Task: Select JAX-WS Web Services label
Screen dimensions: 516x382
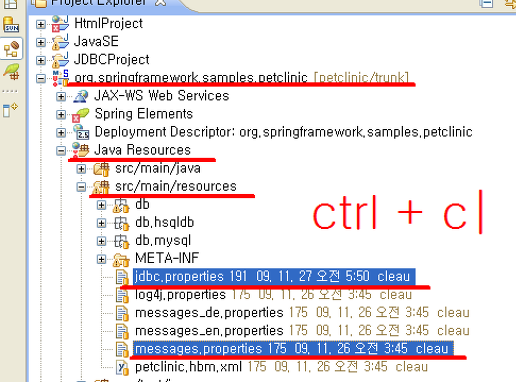Action: tap(162, 96)
